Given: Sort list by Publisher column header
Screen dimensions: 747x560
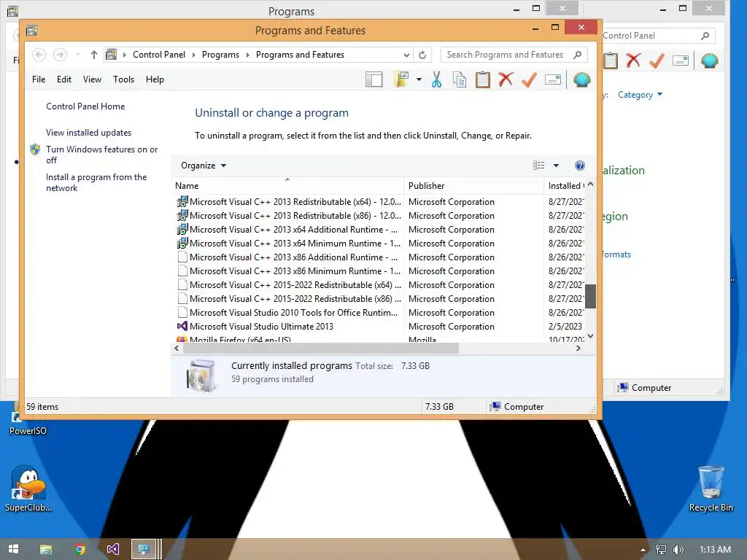Looking at the screenshot, I should coord(474,186).
